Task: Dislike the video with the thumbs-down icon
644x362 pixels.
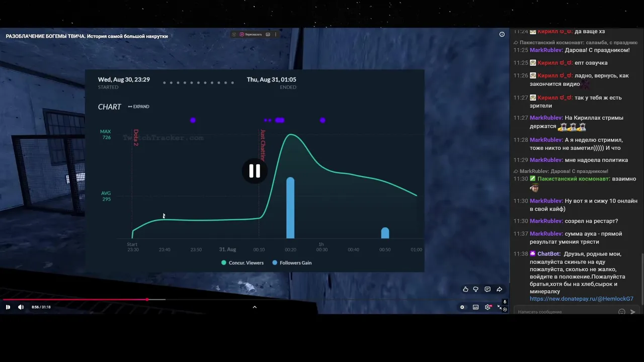Action: point(476,290)
